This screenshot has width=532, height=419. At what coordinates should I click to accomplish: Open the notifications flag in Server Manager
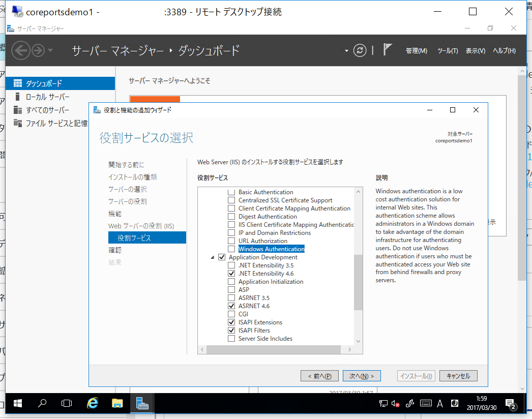point(387,49)
